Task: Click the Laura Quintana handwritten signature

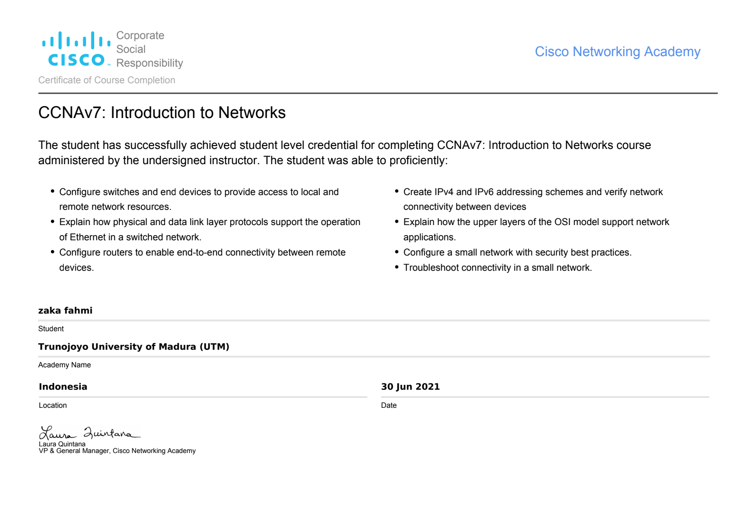Action: coord(89,433)
